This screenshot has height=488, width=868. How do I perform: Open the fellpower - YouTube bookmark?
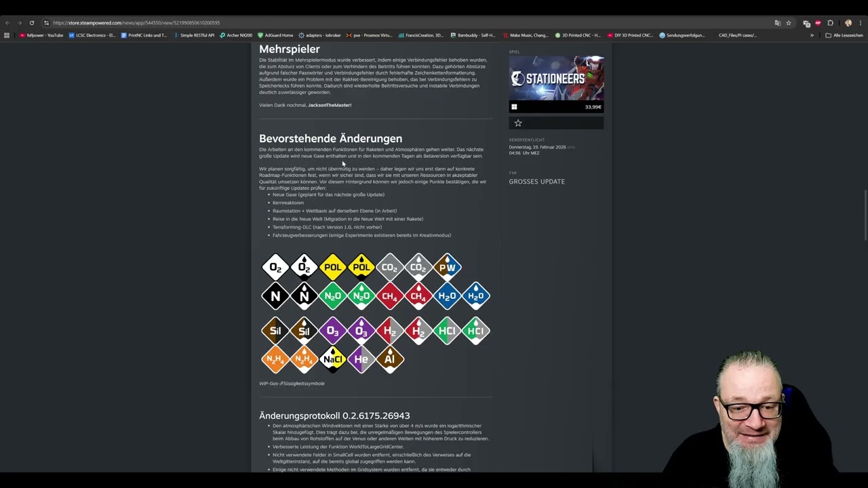[x=41, y=35]
